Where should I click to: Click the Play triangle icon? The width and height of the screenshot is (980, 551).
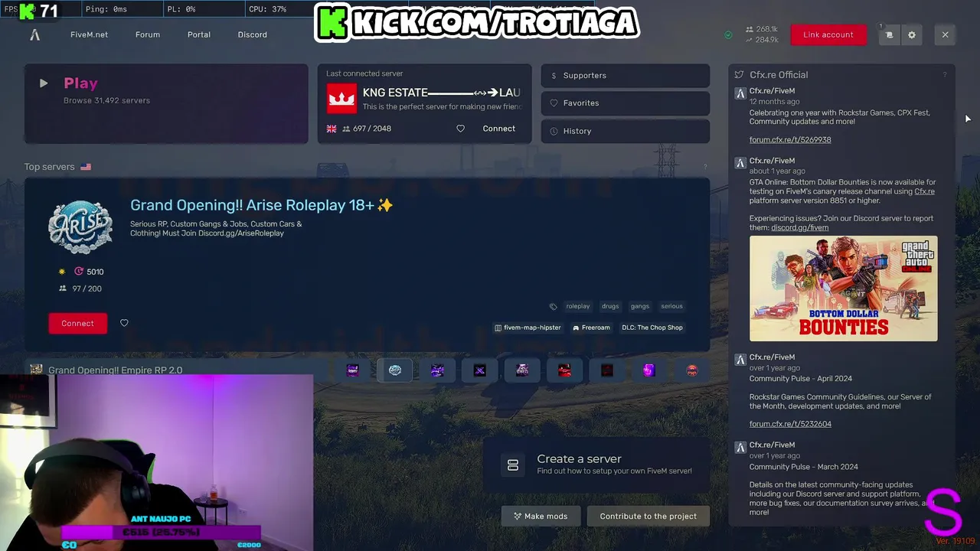coord(44,83)
